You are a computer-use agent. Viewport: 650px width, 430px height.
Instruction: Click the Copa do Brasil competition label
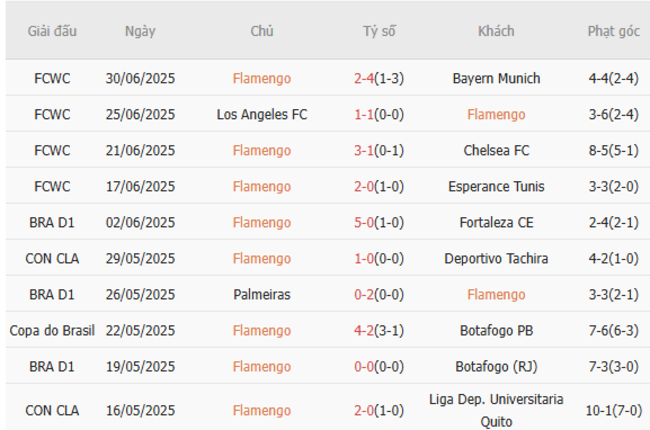(x=52, y=330)
